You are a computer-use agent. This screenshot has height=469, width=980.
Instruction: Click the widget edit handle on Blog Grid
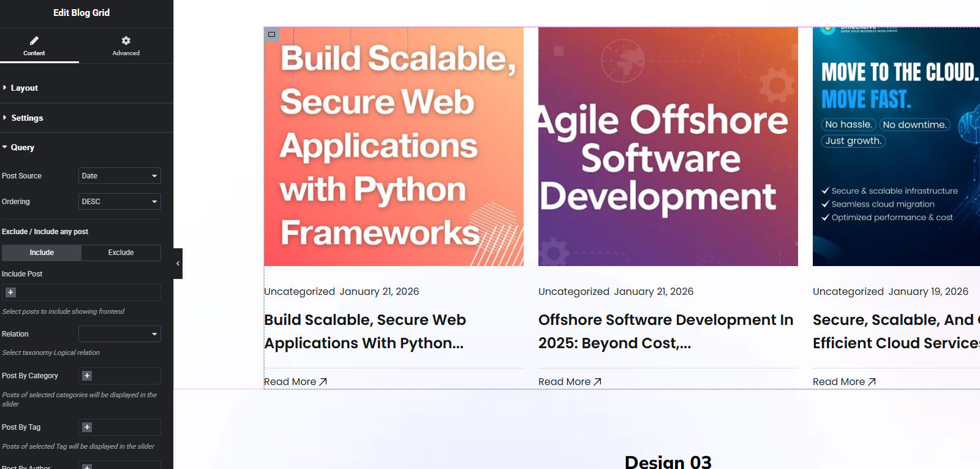271,34
